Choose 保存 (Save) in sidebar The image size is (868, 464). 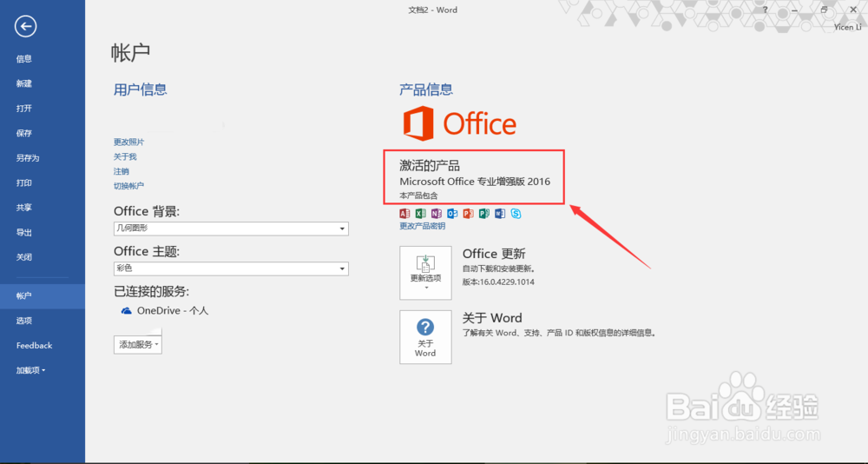(x=24, y=134)
